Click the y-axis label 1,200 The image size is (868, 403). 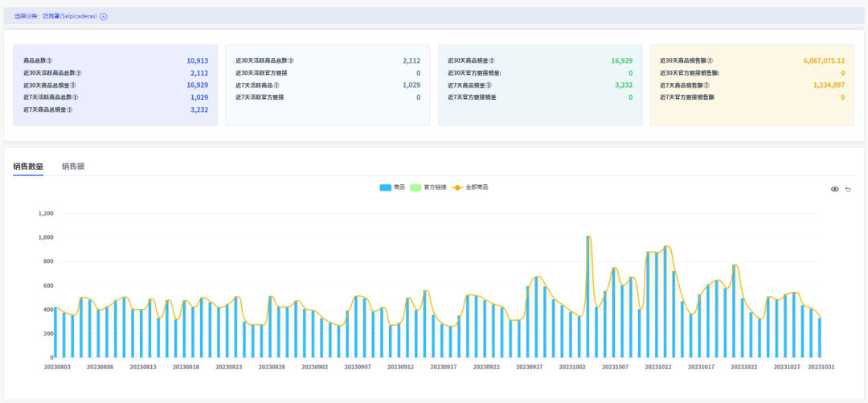(45, 213)
